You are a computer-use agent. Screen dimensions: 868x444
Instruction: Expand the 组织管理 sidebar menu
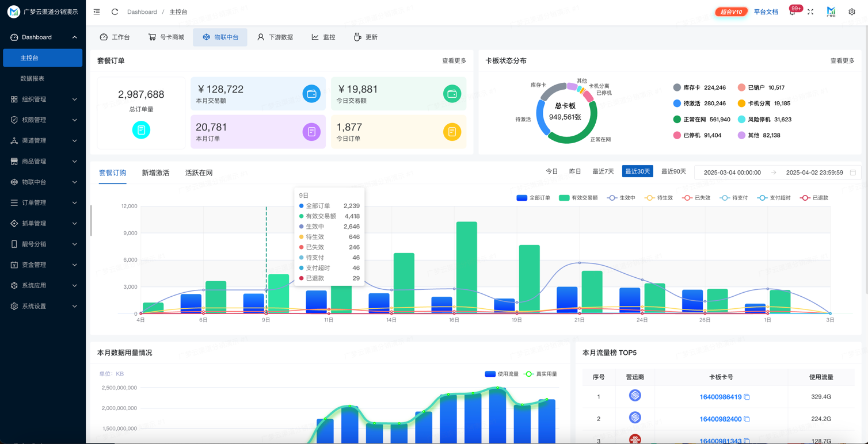pyautogui.click(x=43, y=99)
